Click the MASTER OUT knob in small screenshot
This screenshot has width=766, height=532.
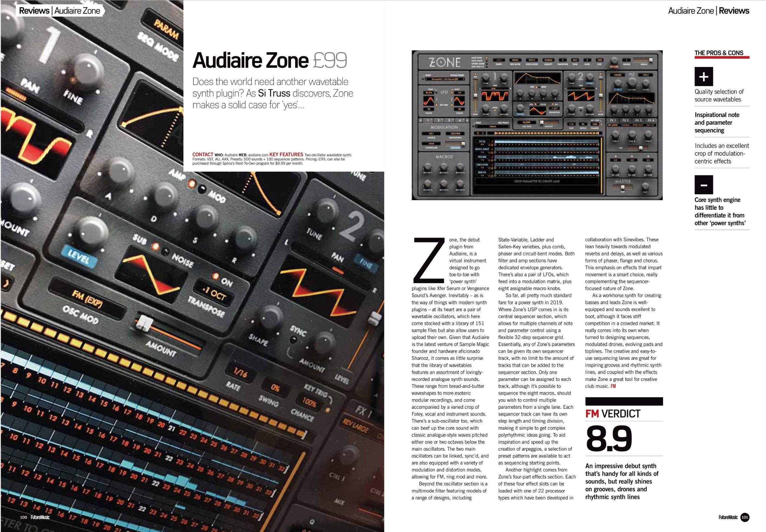pyautogui.click(x=645, y=187)
